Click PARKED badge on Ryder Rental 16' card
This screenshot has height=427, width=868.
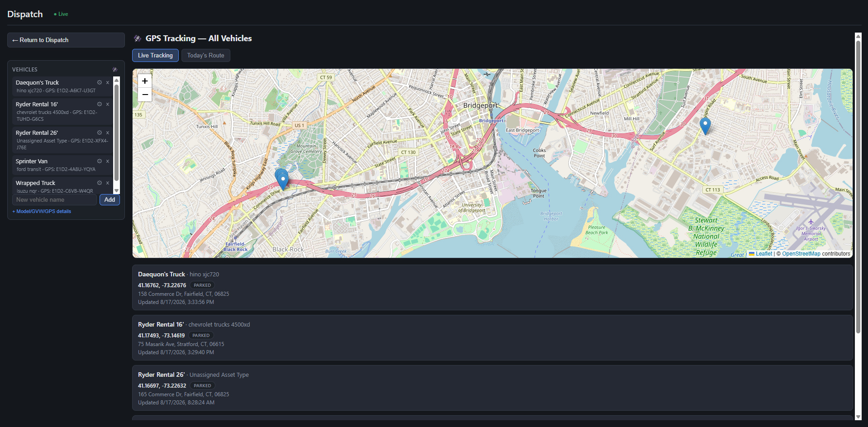(x=201, y=336)
